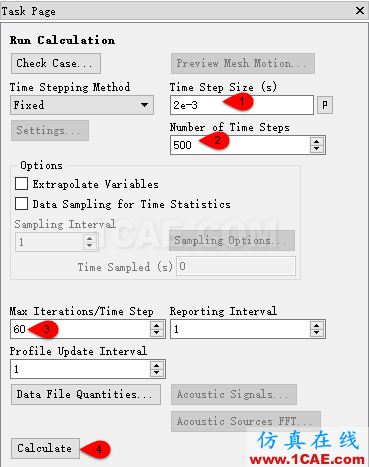Increase Number of Time Steps with up arrow
This screenshot has width=369, height=467.
tap(317, 141)
